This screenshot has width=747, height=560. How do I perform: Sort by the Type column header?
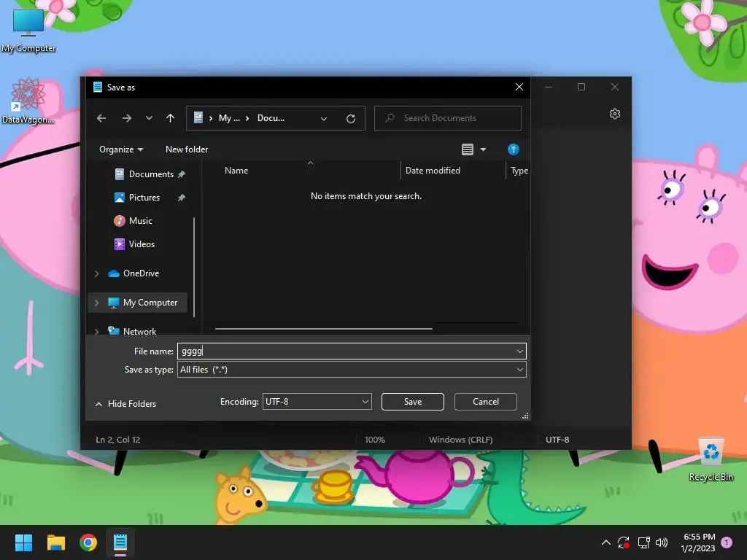click(519, 171)
